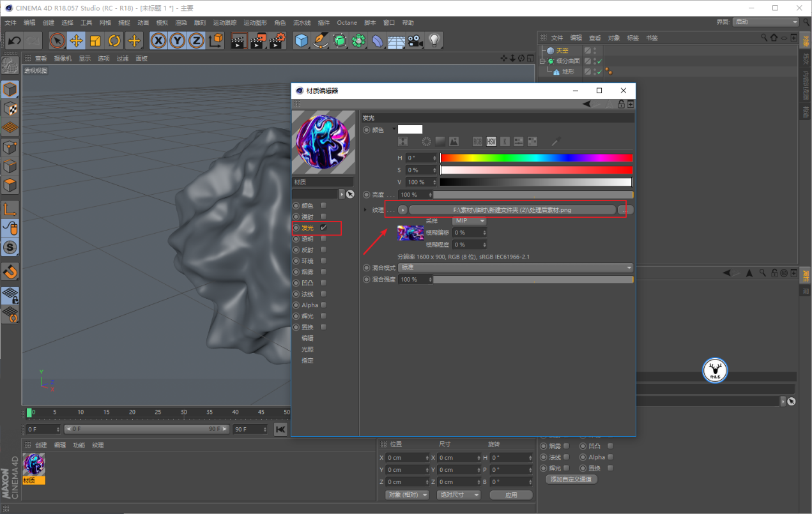
Task: Click the blue Cube primitive icon
Action: coord(302,41)
